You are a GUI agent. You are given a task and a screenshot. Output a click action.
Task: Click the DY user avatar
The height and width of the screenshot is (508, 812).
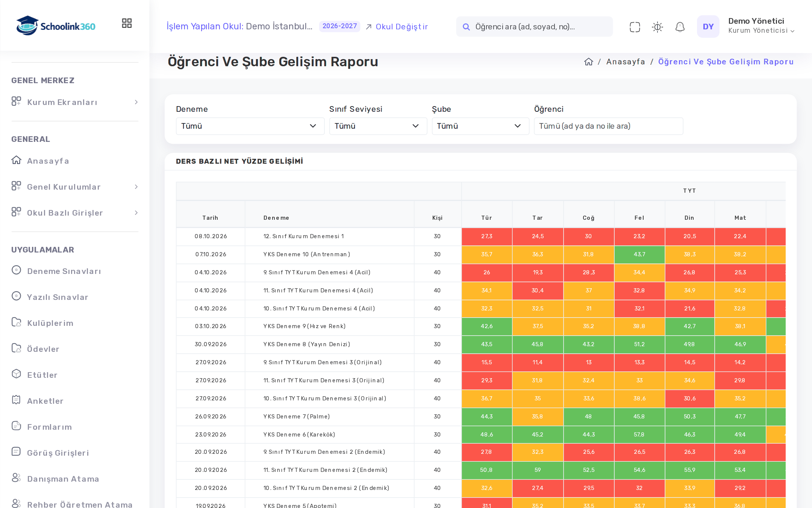coord(708,26)
